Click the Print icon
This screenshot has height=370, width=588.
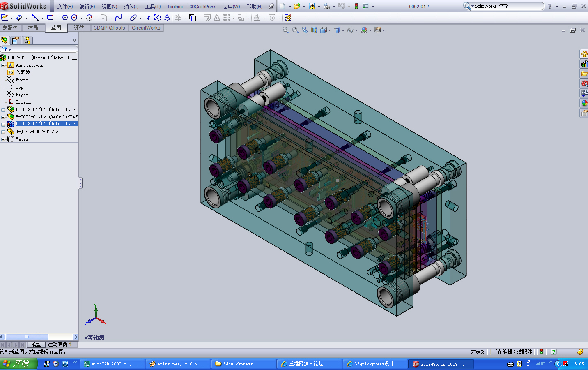[326, 6]
